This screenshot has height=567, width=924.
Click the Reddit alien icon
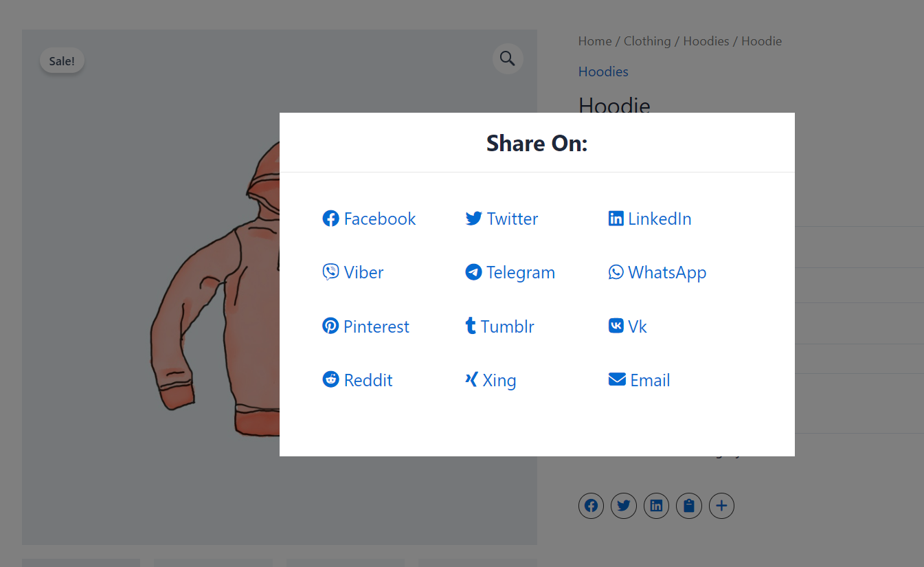[x=330, y=379]
